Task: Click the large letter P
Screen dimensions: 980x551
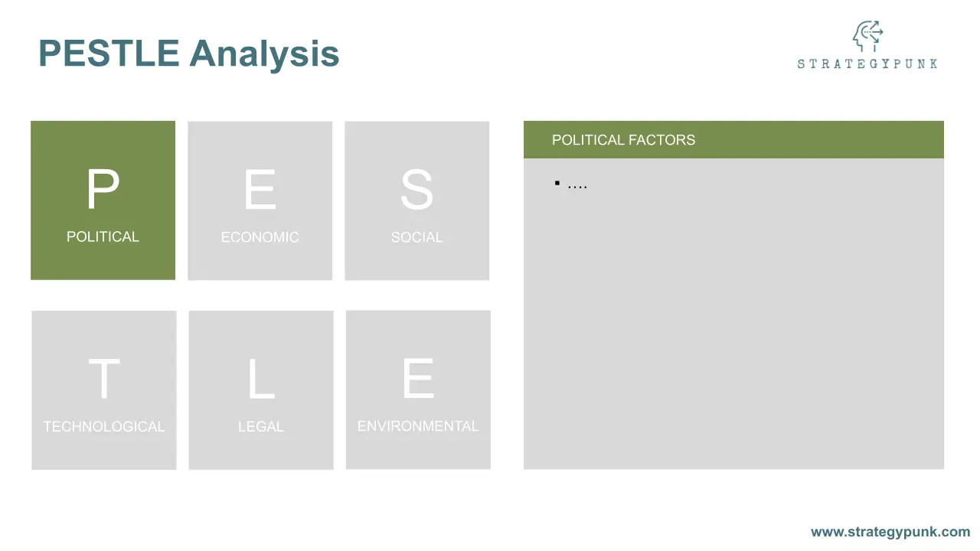Action: 103,190
